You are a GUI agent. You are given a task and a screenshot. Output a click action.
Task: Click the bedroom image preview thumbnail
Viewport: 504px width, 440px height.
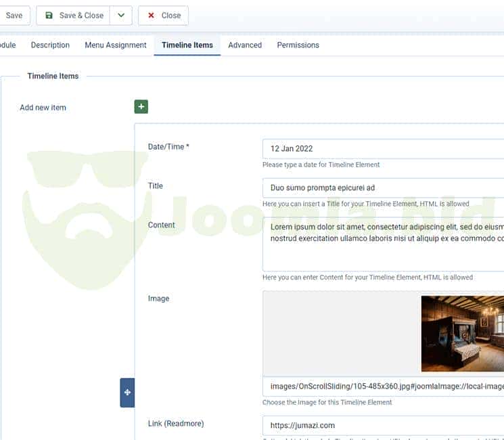coord(462,333)
